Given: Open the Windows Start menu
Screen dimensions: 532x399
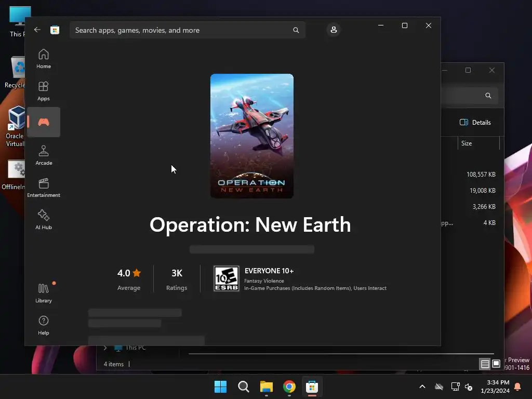Looking at the screenshot, I should click(220, 387).
